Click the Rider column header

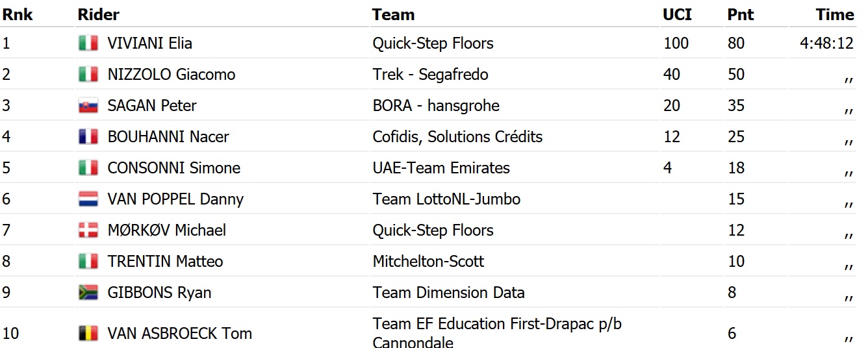(x=98, y=14)
